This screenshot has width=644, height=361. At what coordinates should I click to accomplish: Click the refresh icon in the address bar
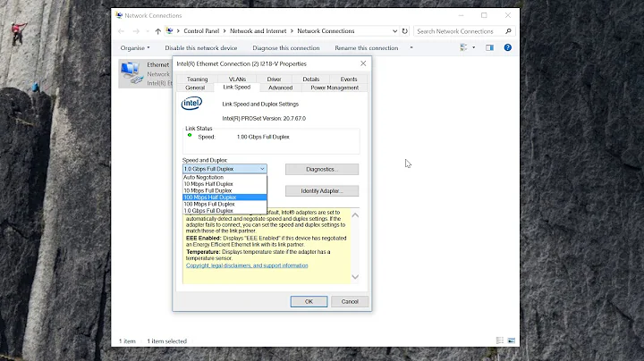click(x=404, y=31)
